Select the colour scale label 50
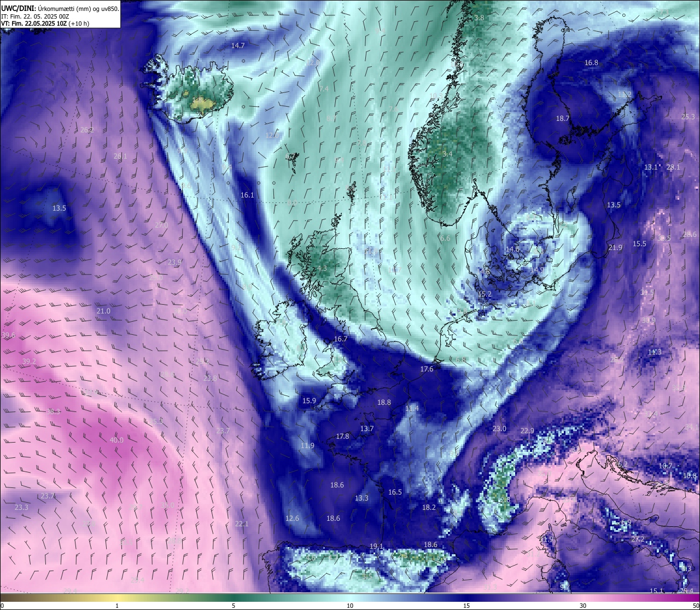The image size is (700, 610). (695, 606)
